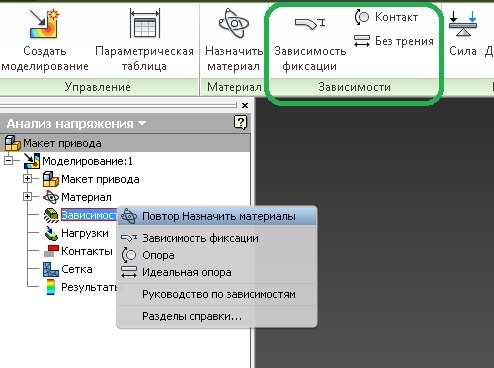Choose Повтор Назначить материалы menu entry
This screenshot has height=368, width=494.
click(x=217, y=216)
